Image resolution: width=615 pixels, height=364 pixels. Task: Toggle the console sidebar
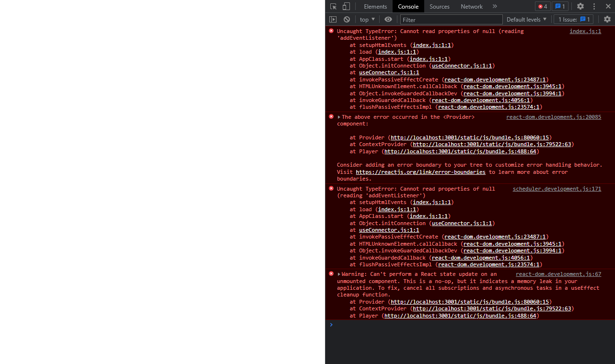click(333, 19)
